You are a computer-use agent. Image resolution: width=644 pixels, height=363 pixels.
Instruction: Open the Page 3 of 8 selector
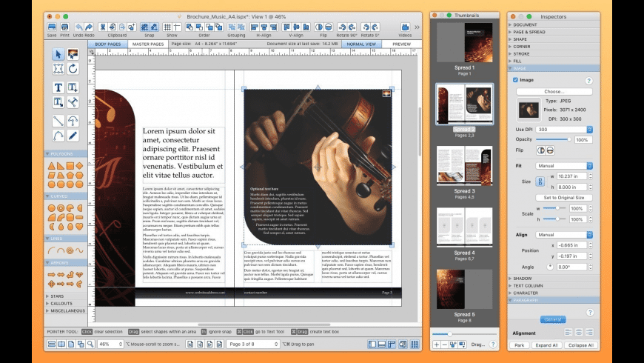pyautogui.click(x=252, y=344)
